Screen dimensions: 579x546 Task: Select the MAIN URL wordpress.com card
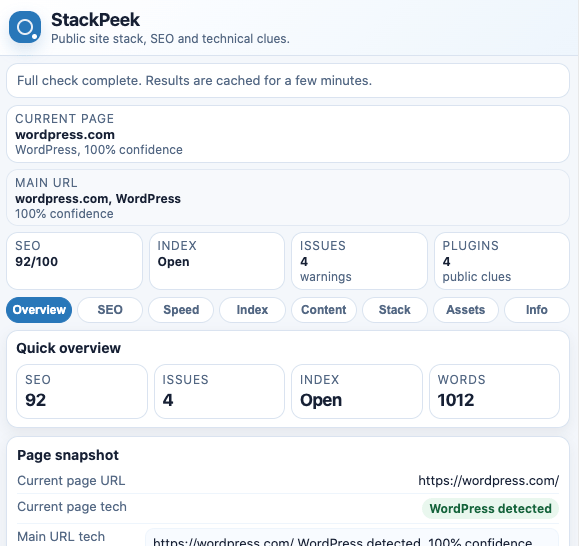click(x=288, y=198)
